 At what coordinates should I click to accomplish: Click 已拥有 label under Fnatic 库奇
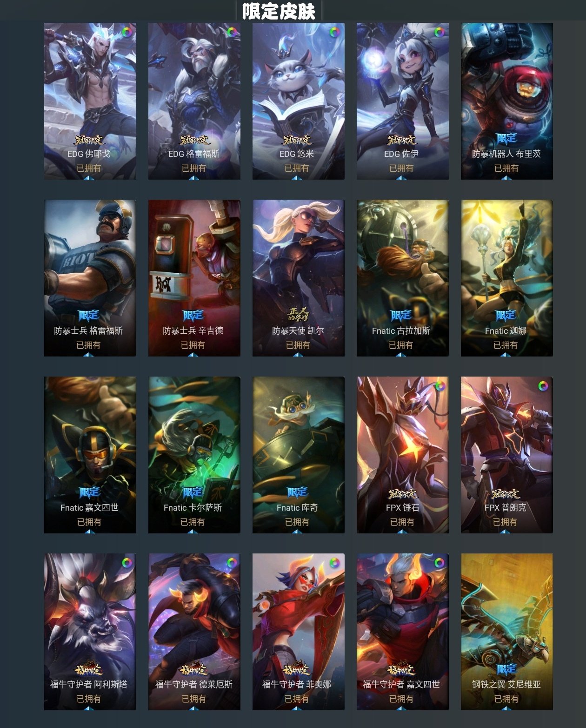click(x=297, y=522)
